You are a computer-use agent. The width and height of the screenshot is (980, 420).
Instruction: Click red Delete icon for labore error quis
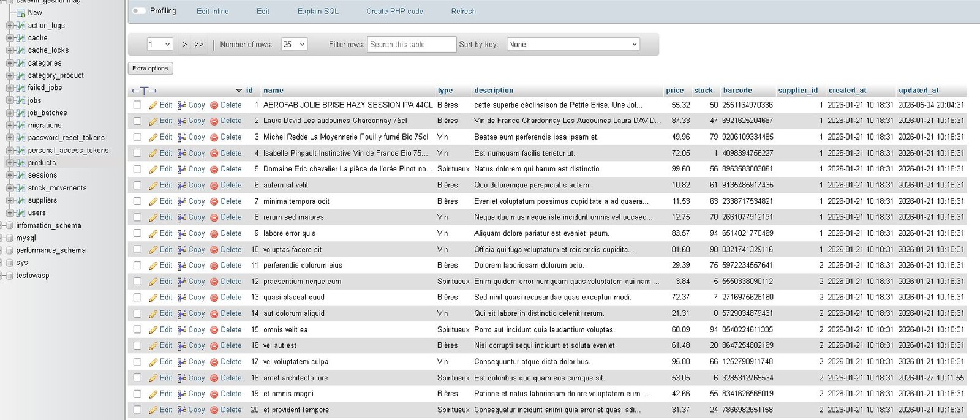pos(214,234)
